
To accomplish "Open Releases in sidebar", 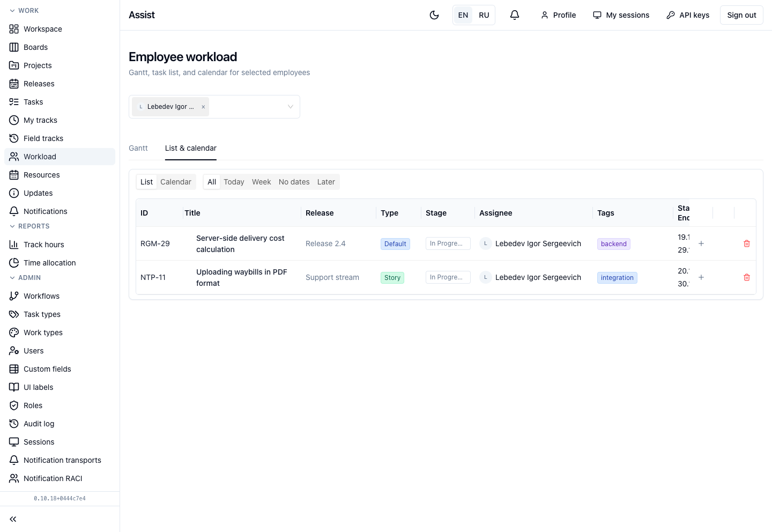I will pos(60,84).
